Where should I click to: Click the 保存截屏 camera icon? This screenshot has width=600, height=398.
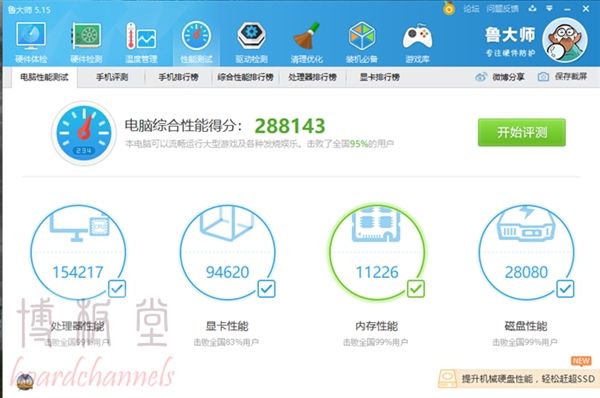point(543,77)
